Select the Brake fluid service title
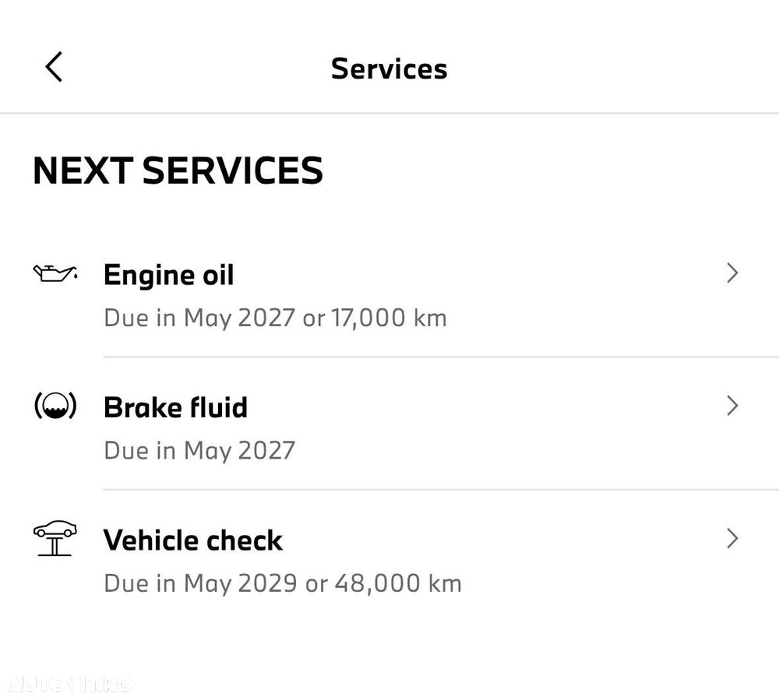Screen dimensions: 779x700 (175, 407)
